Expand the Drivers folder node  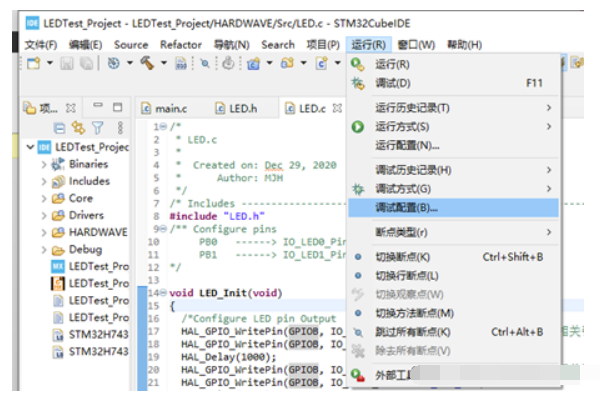click(x=44, y=215)
